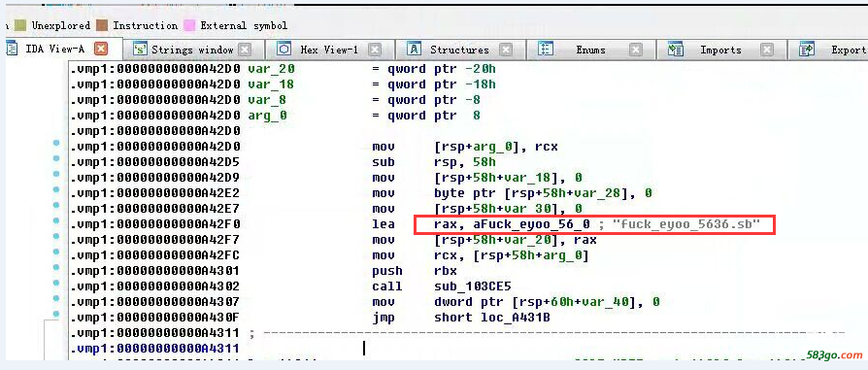Click the IDA View-A tab icon
The width and height of the screenshot is (868, 370).
[12, 49]
